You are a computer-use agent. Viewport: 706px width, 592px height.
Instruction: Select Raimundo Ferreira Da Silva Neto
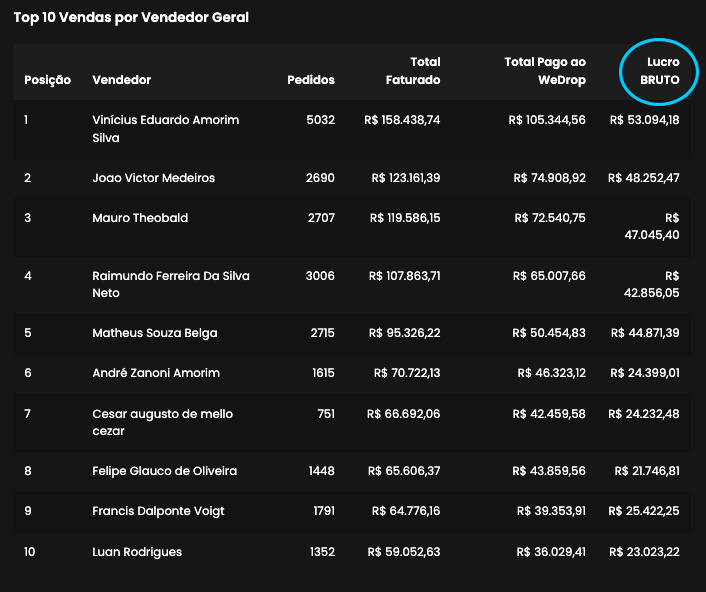click(170, 284)
